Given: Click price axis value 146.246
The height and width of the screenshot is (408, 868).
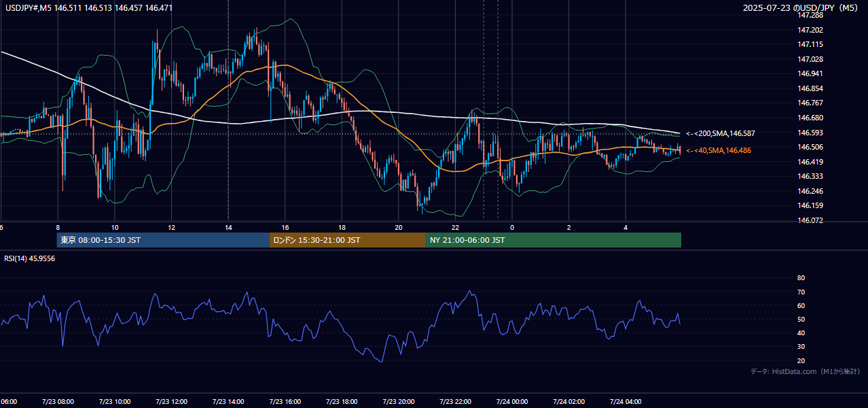Looking at the screenshot, I should point(810,191).
